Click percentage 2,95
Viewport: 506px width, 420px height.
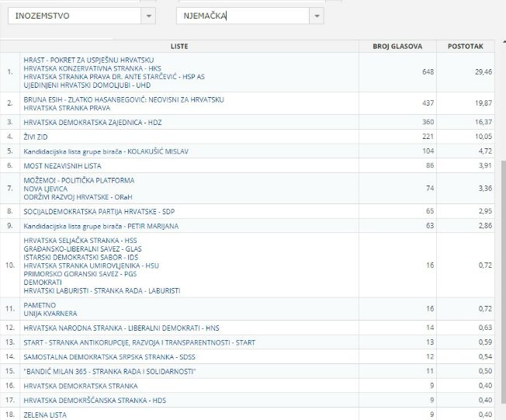click(x=485, y=211)
